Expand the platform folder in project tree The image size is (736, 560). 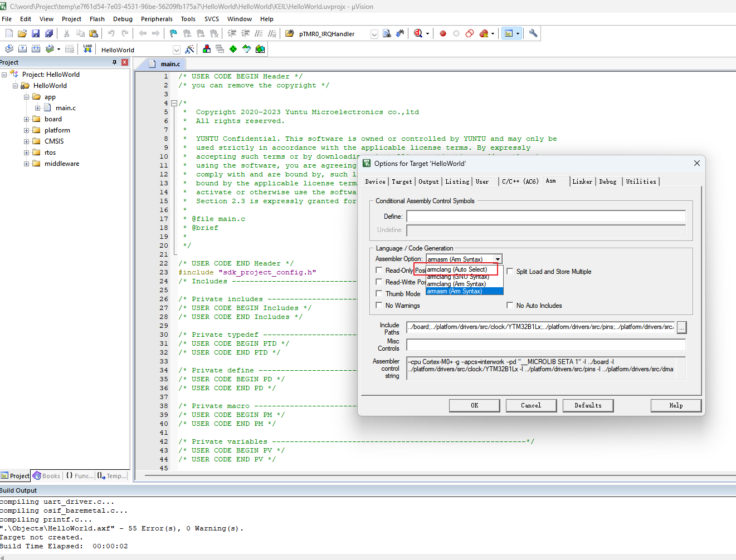coord(26,130)
